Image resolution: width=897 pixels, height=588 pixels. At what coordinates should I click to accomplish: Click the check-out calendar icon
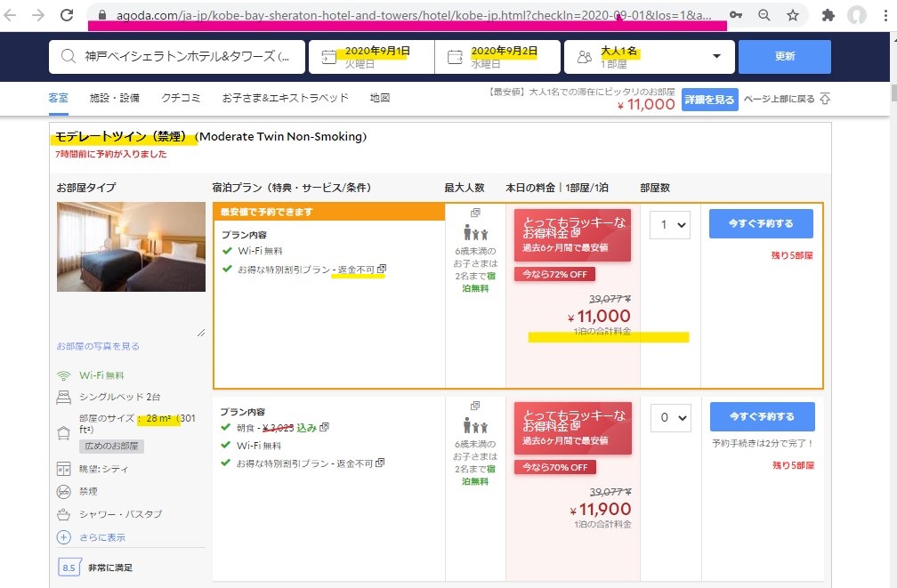pos(455,57)
